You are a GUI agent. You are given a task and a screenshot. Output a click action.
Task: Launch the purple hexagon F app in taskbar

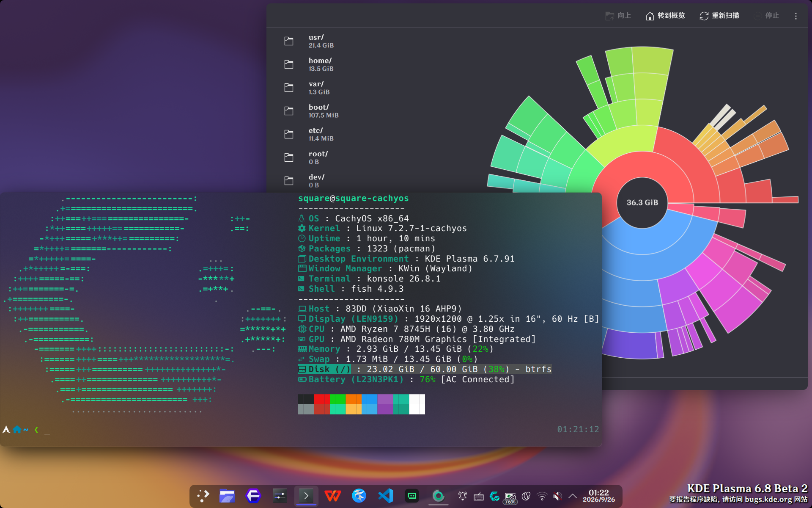click(253, 496)
